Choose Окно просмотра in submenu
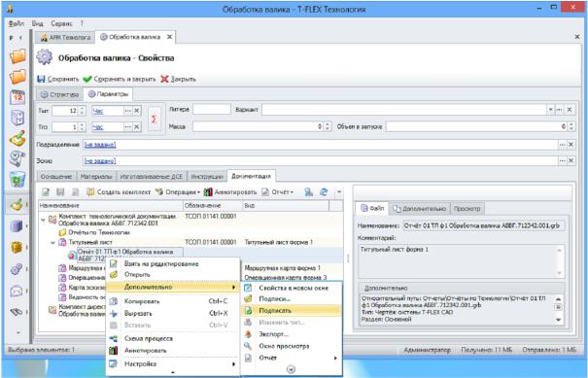The image size is (588, 378). pyautogui.click(x=292, y=346)
